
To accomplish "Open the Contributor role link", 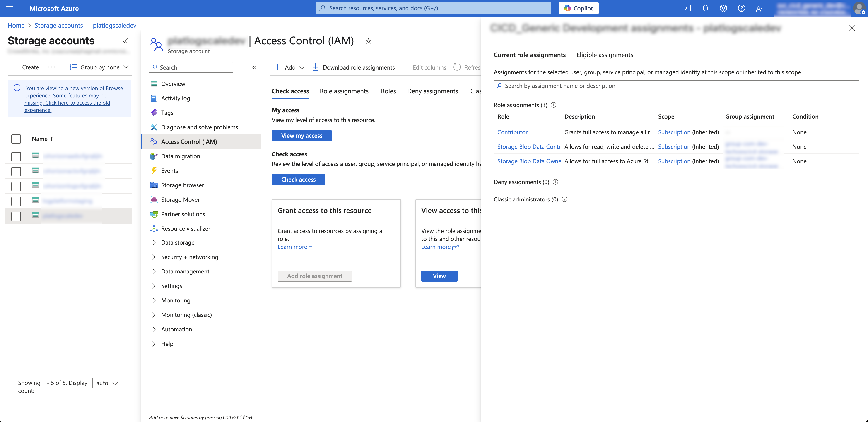I will (512, 132).
